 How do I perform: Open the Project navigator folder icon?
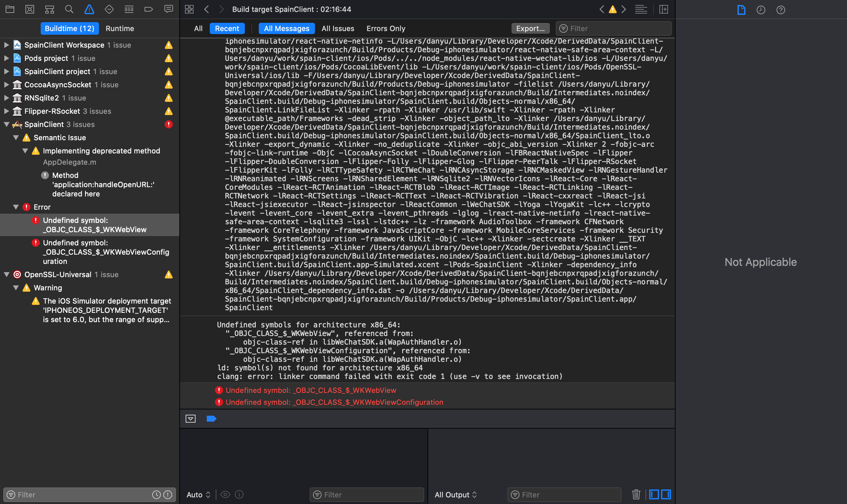pos(10,9)
